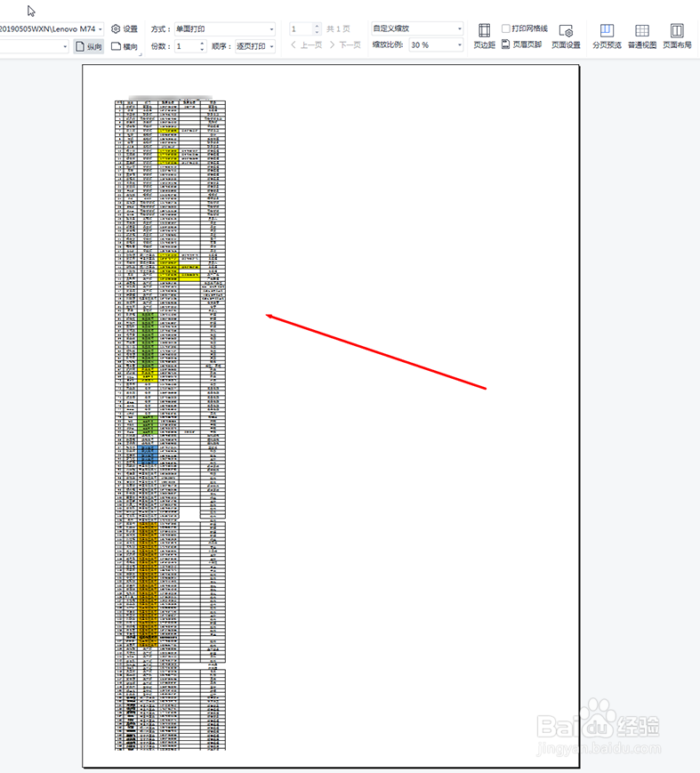Select 纵向 portrait orientation
Screen dimensions: 700x773
(x=89, y=46)
